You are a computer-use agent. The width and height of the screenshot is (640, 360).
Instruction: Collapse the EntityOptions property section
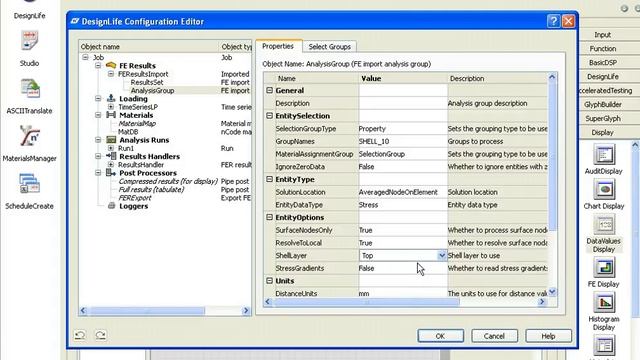pos(269,217)
